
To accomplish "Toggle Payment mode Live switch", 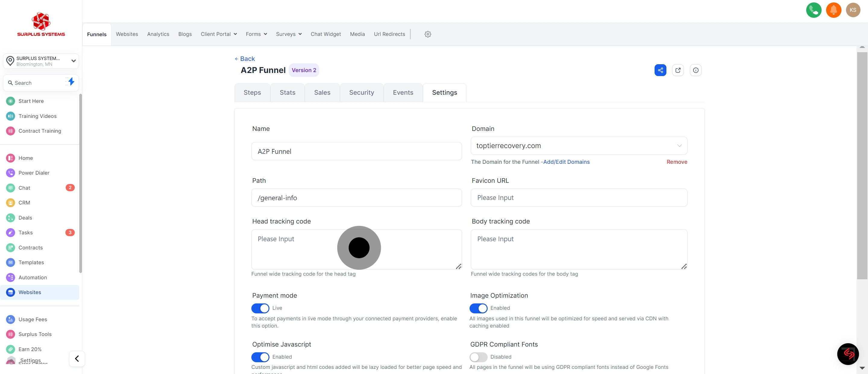I will tap(260, 308).
